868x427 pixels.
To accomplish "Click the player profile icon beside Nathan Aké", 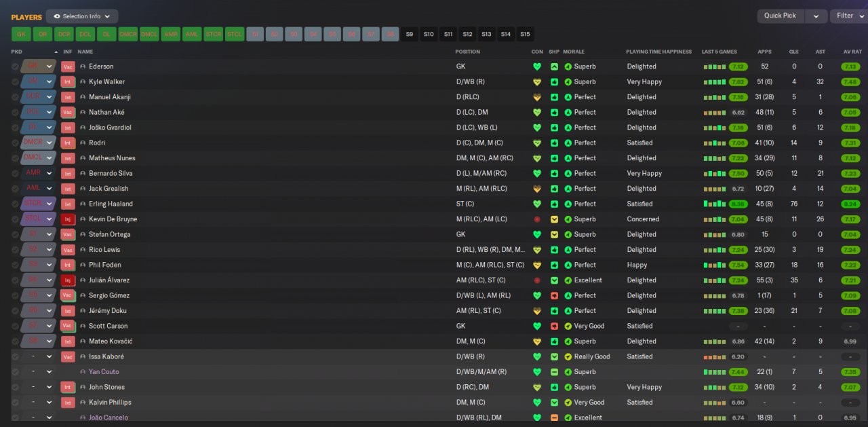I will tap(83, 112).
